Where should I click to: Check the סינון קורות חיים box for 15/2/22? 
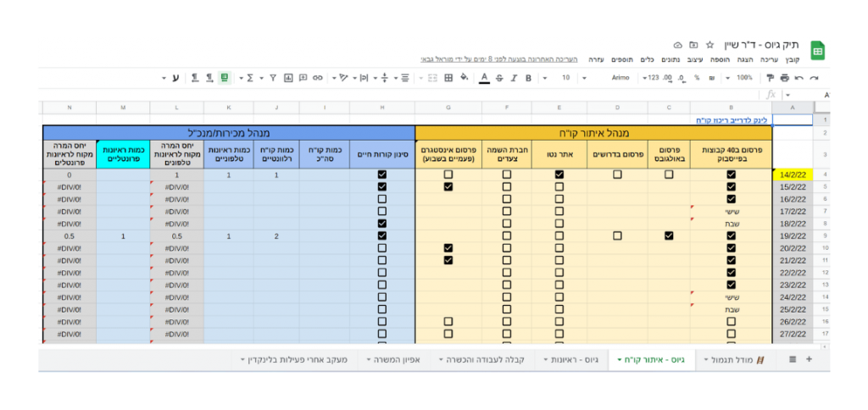pyautogui.click(x=381, y=186)
